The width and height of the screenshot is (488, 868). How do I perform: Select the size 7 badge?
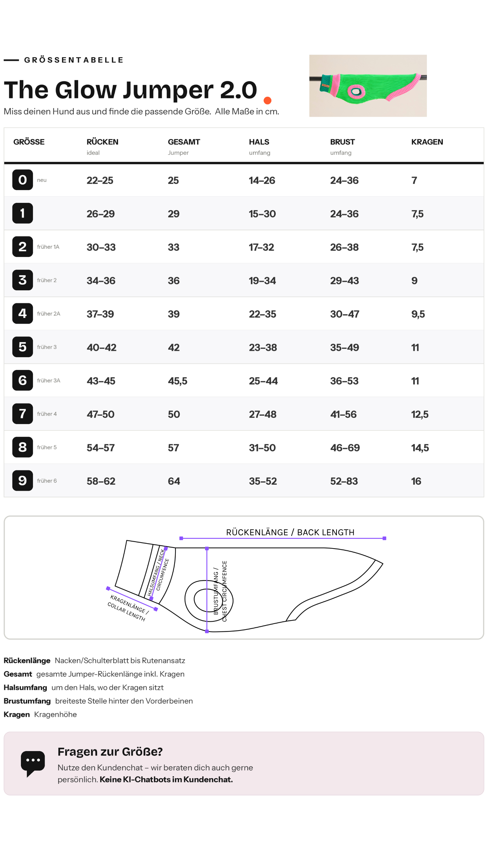23,413
